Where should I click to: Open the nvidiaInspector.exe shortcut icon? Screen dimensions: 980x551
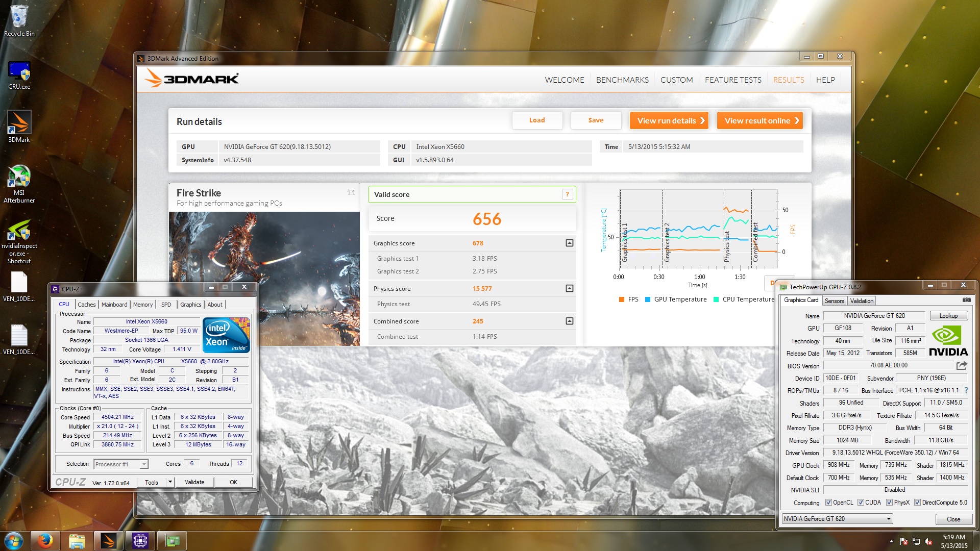19,242
